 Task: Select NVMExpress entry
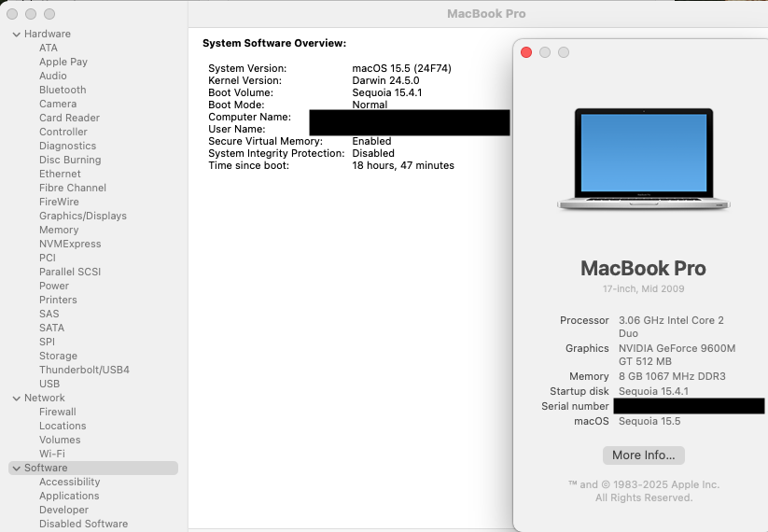(70, 244)
